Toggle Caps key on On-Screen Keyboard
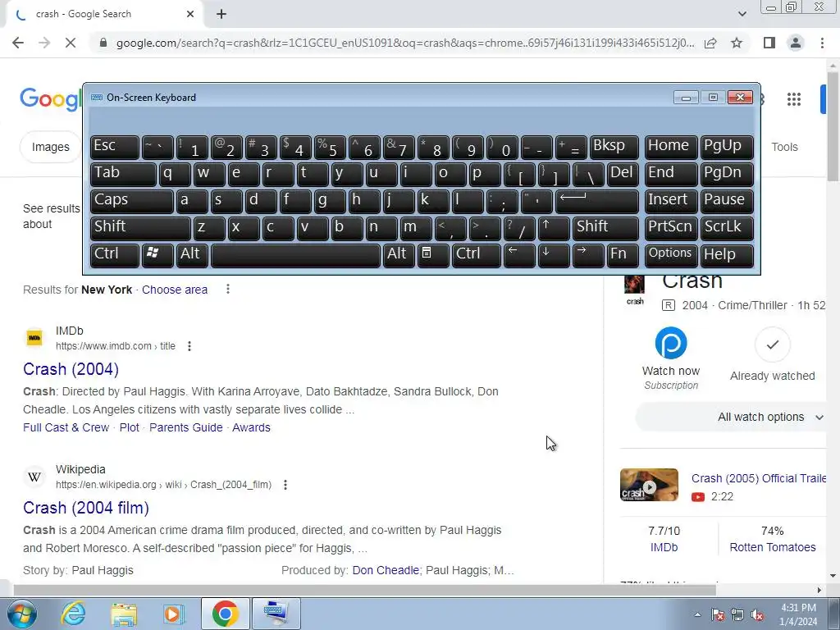This screenshot has height=630, width=840. click(x=132, y=200)
